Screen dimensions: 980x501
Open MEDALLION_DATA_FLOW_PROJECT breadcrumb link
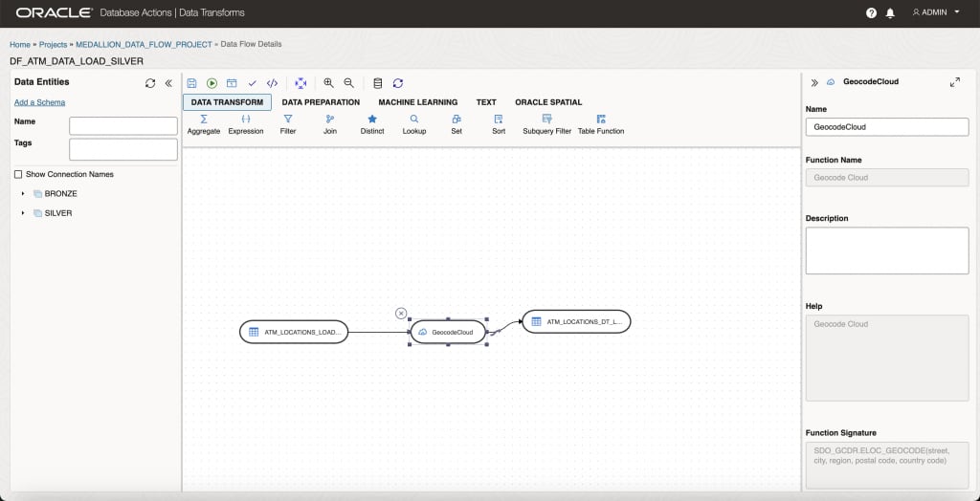point(144,45)
